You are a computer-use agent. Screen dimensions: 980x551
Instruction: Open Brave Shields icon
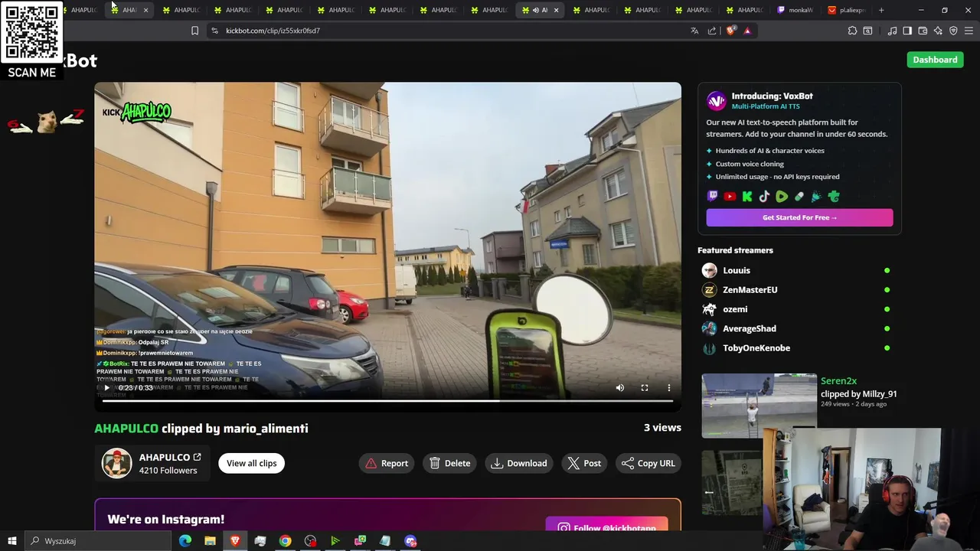click(x=730, y=31)
